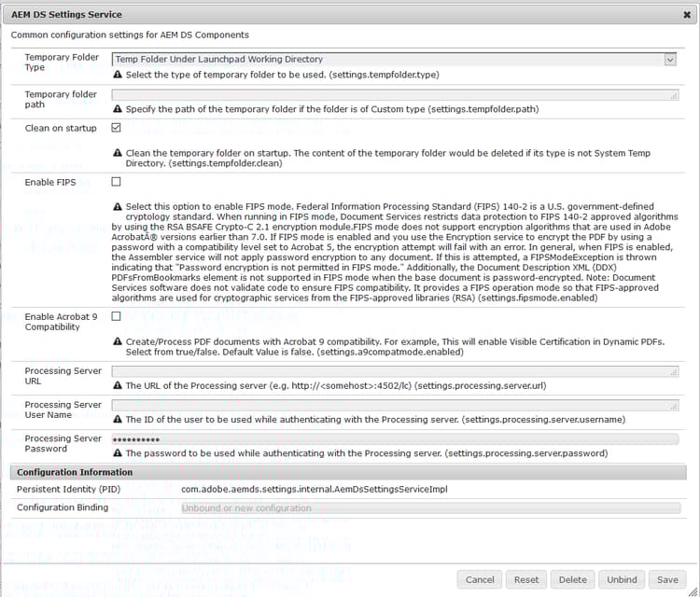Enable the FIPS checkbox

116,182
